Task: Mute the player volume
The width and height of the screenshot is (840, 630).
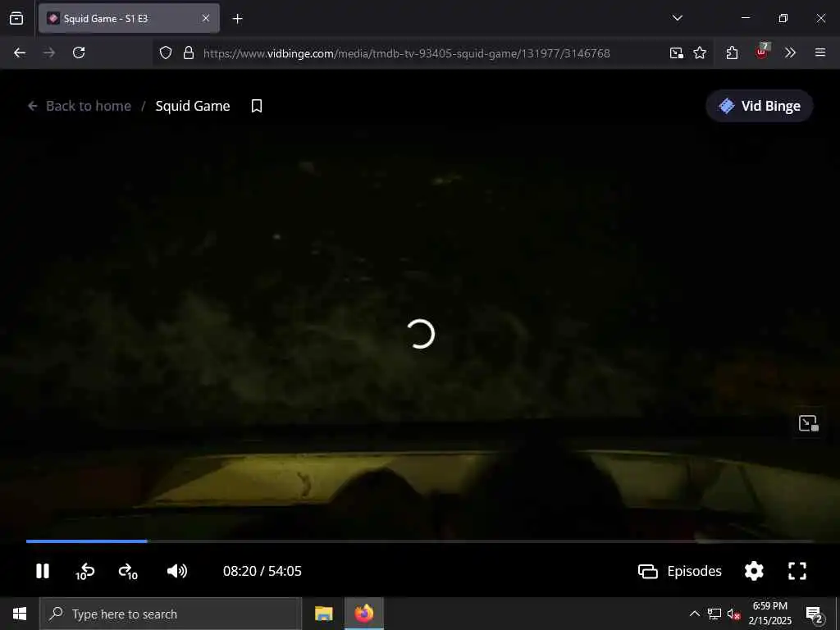Action: click(177, 571)
